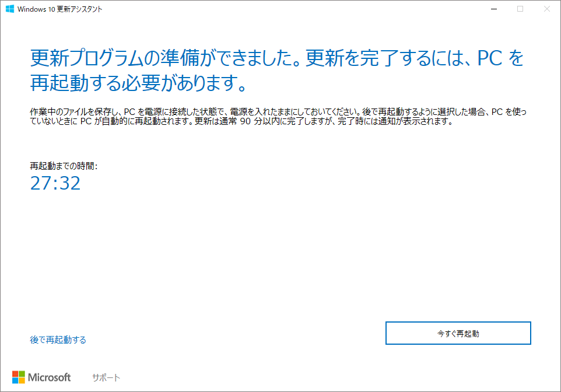
Task: Click the maximize icon in the title bar
Action: point(519,9)
